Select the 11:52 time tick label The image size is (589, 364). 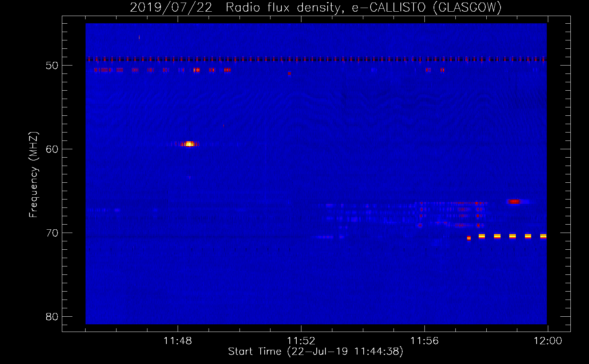[301, 341]
